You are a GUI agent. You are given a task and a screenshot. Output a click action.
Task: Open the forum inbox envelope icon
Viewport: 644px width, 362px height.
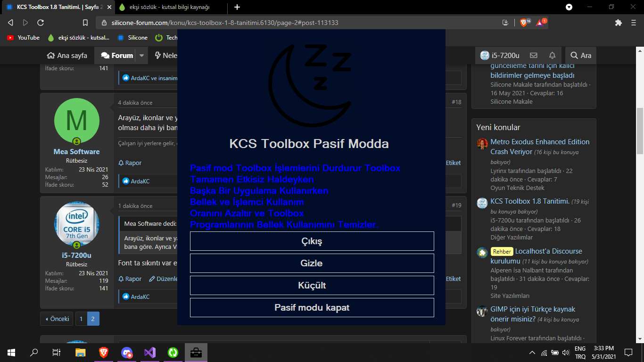coord(534,56)
